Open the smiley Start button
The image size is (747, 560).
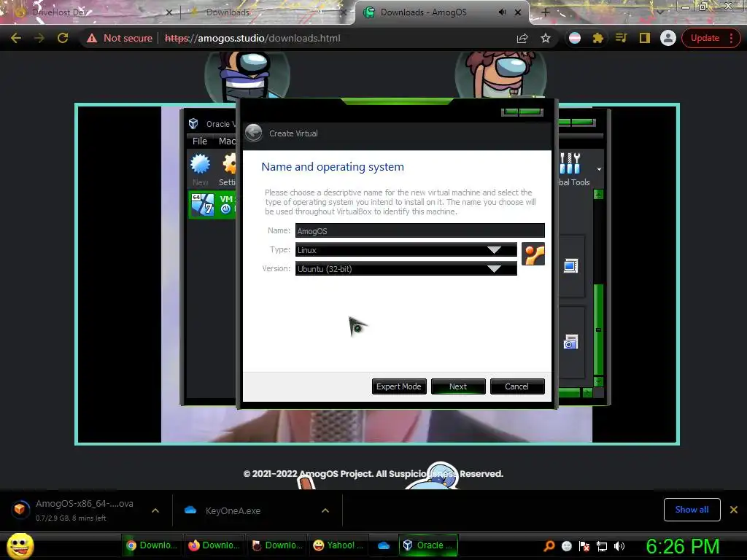point(20,545)
